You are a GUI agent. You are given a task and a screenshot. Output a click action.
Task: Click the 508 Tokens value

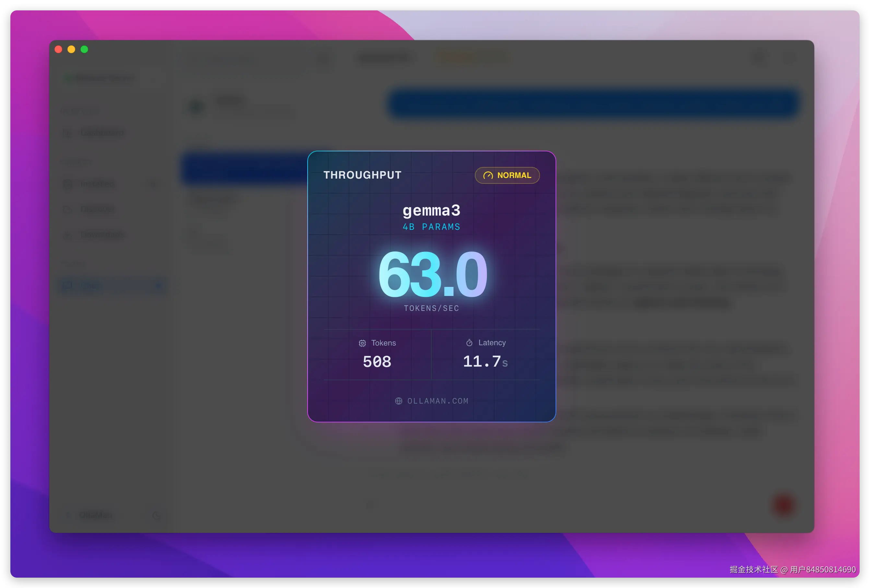(377, 361)
